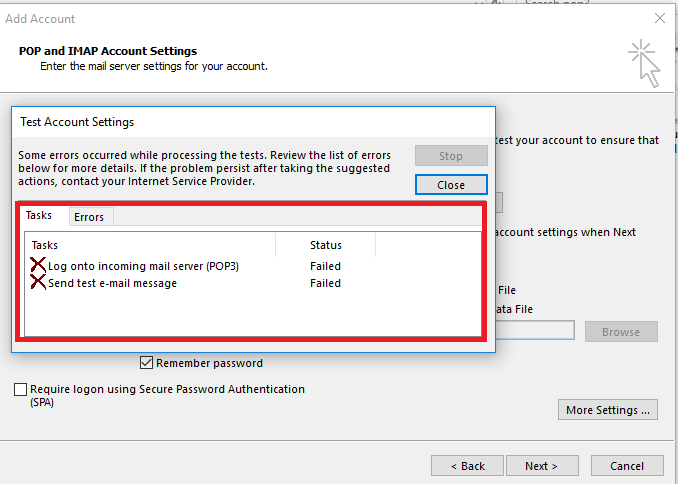The image size is (678, 484).
Task: Click red X icon beside POP3 logon task
Action: (38, 266)
